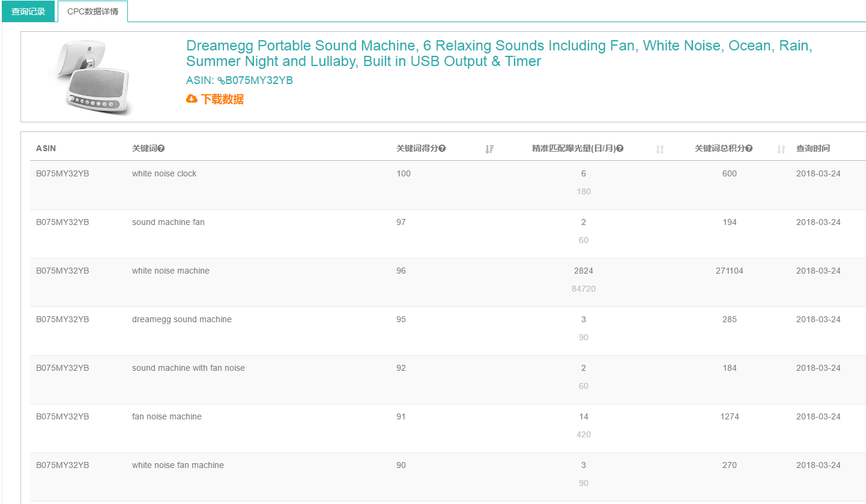Click help icon next to 关键词 header
866x504 pixels.
tap(161, 149)
